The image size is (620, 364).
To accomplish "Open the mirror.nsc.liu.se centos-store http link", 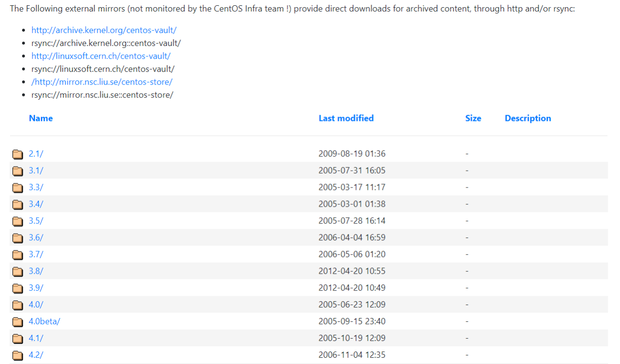I will point(102,82).
